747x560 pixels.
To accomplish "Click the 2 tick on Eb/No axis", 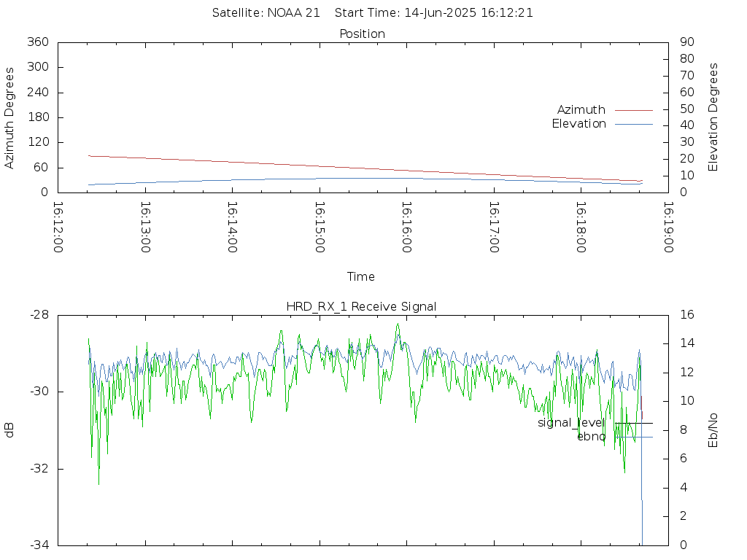I will pyautogui.click(x=684, y=516).
